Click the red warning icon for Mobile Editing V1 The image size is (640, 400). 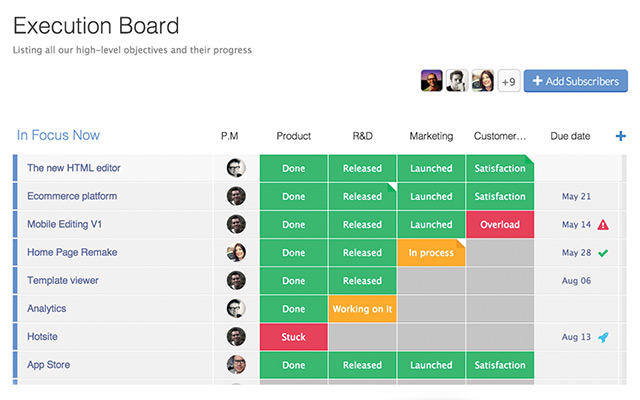click(x=603, y=225)
